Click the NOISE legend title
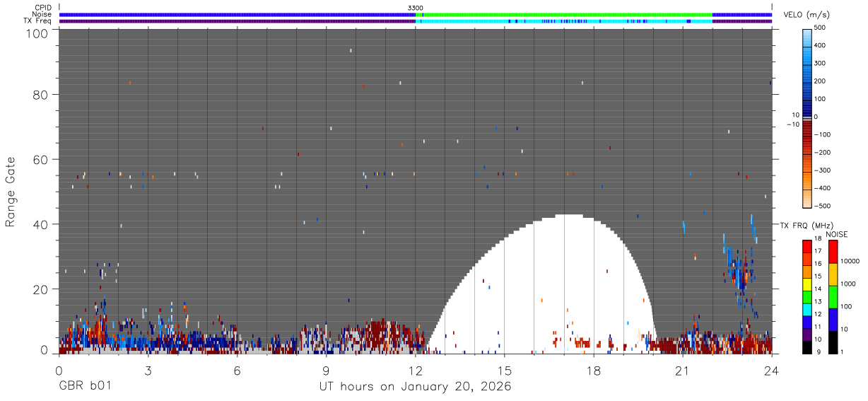 click(837, 234)
